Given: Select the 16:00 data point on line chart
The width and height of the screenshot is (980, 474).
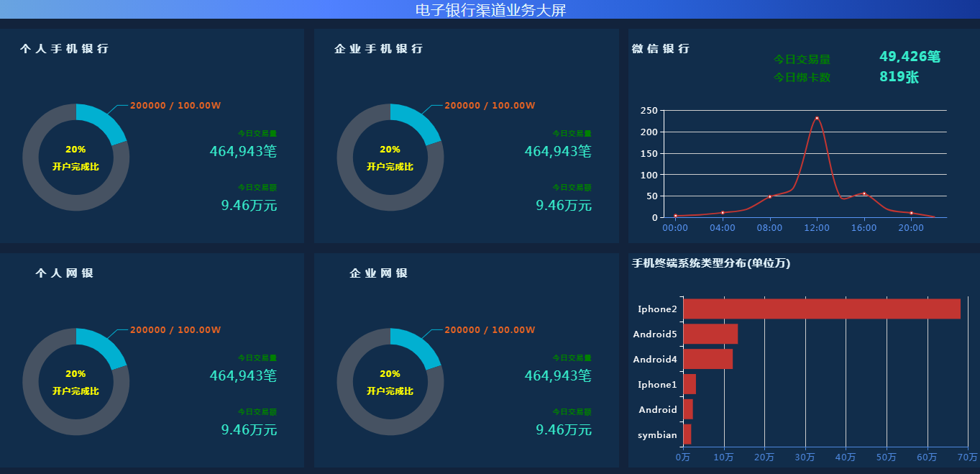Looking at the screenshot, I should tap(864, 193).
